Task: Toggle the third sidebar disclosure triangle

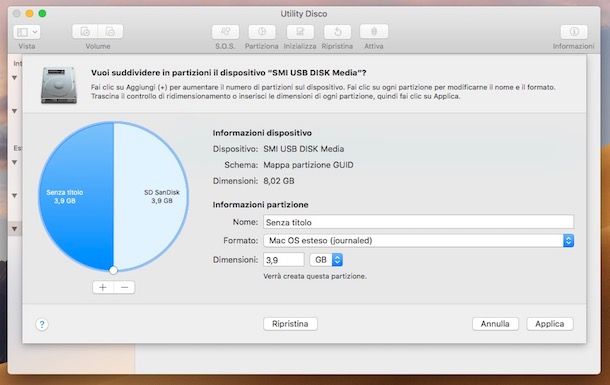Action: (x=14, y=162)
